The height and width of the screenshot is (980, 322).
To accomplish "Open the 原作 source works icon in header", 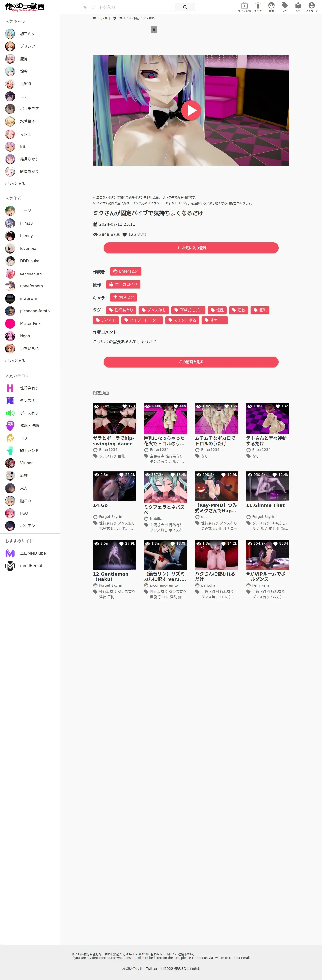I will tap(298, 7).
